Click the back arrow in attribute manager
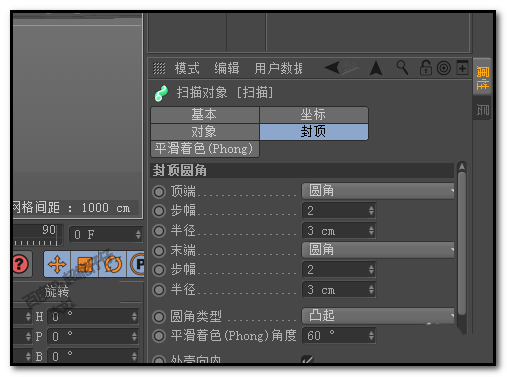Image resolution: width=507 pixels, height=377 pixels. tap(332, 68)
